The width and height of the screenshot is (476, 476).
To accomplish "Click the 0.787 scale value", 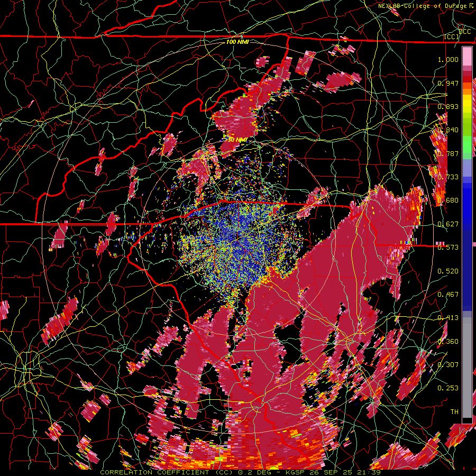I will click(x=448, y=153).
